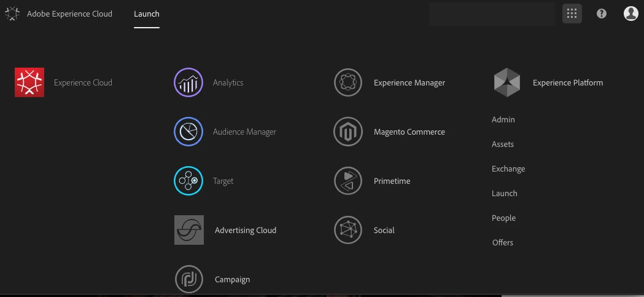Open the help question mark icon
This screenshot has height=297, width=644.
tap(601, 14)
